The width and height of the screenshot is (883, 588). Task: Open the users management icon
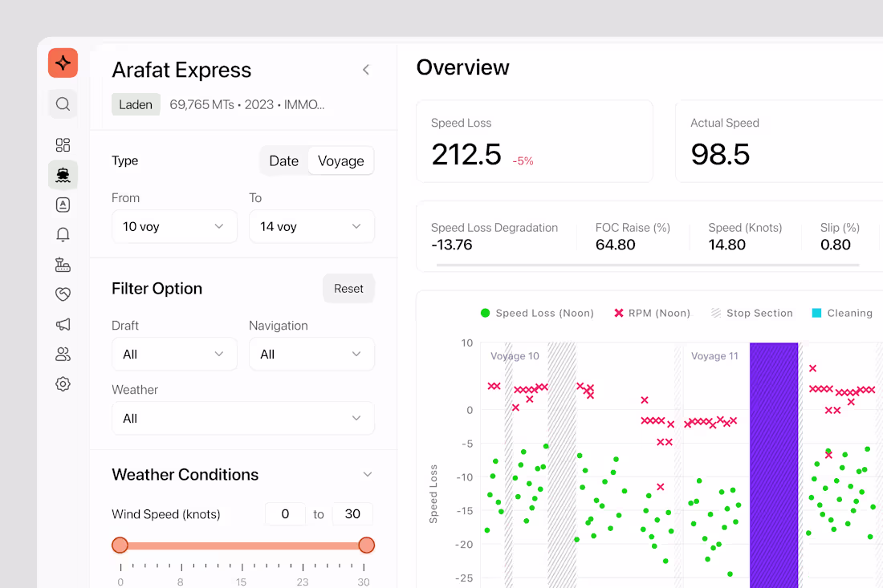pyautogui.click(x=63, y=354)
